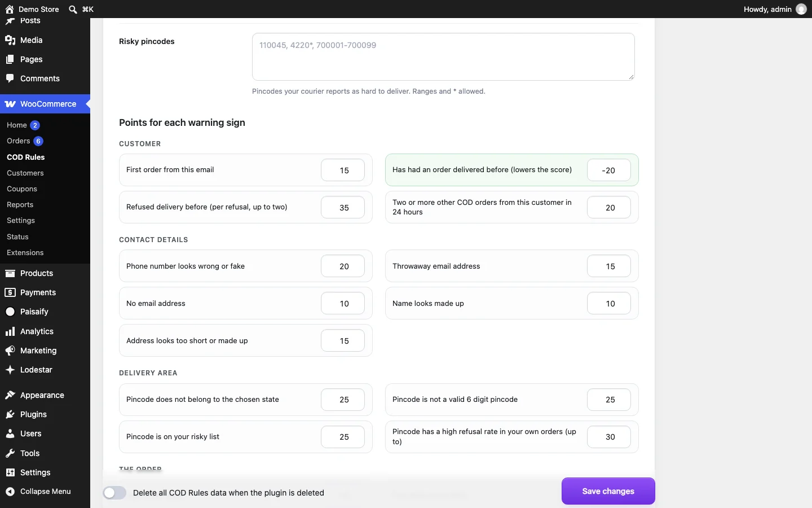The image size is (812, 508).
Task: Open the Coupons submenu item
Action: (x=22, y=189)
